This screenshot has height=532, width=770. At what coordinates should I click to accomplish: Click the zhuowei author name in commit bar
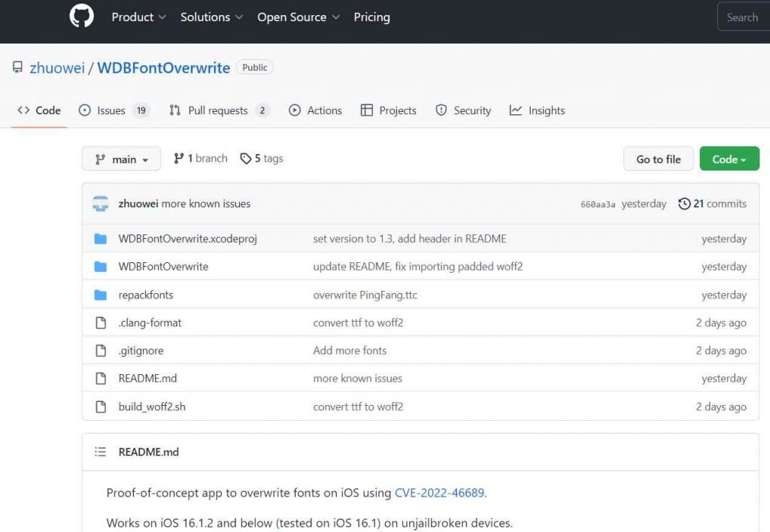[x=138, y=204]
